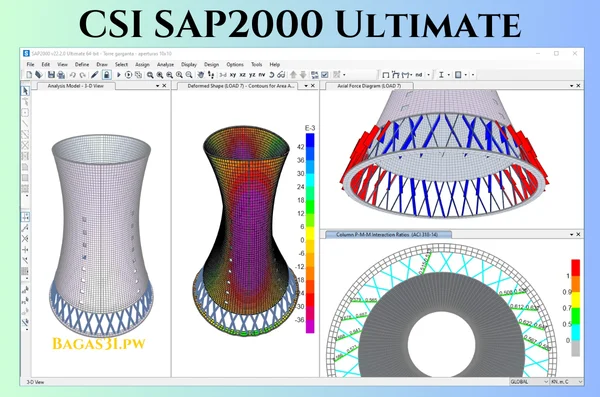
Task: Activate the Analysis Model - 3-D View tab
Action: [75, 86]
